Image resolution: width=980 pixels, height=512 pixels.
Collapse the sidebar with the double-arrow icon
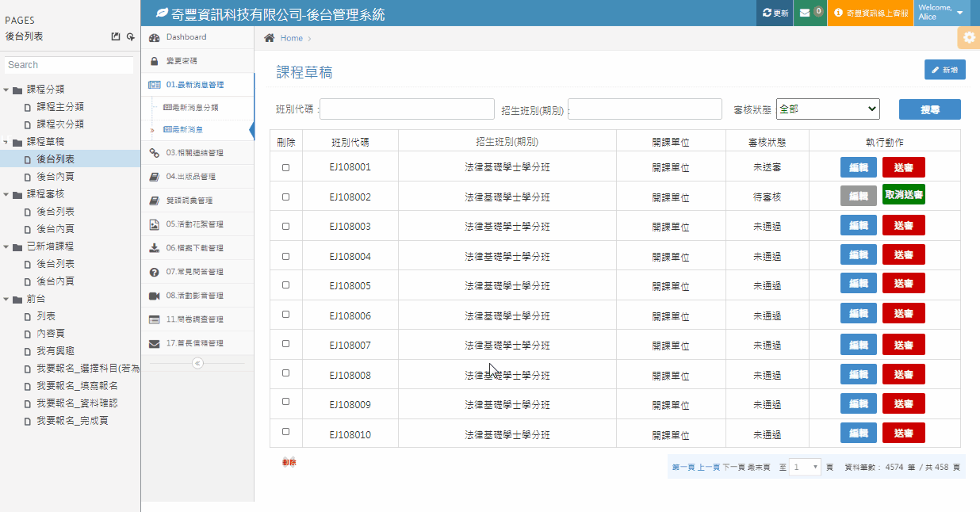(197, 363)
